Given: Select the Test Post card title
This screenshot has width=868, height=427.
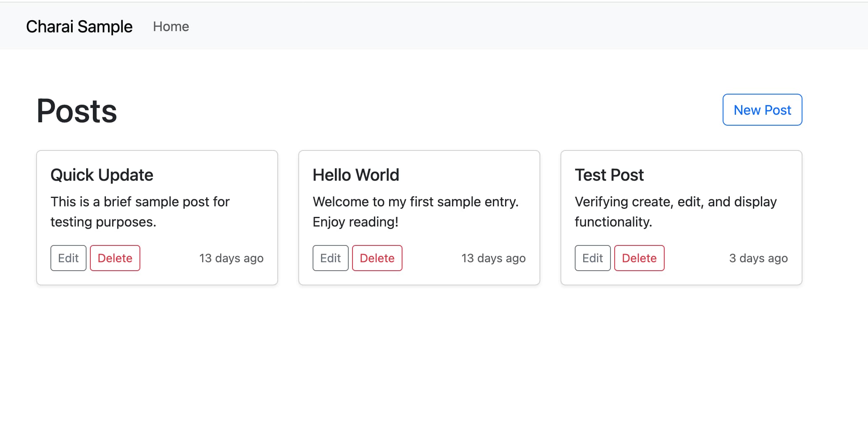Looking at the screenshot, I should [x=609, y=175].
